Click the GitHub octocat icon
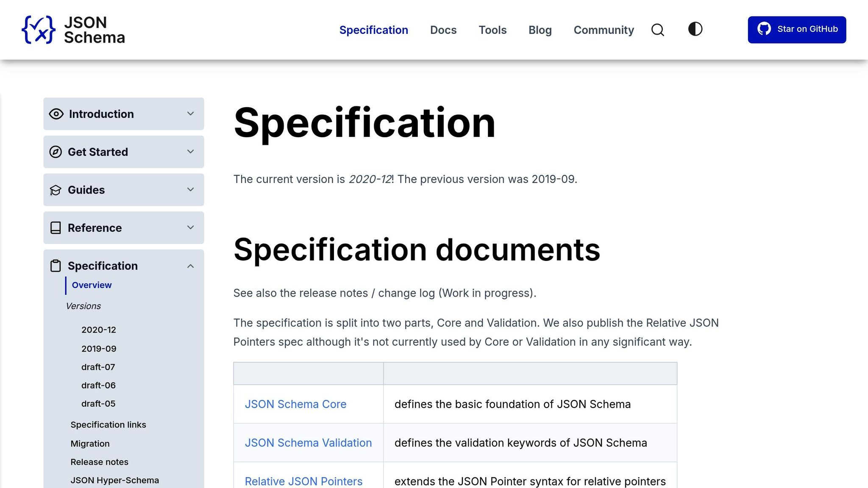The image size is (868, 488). click(x=764, y=29)
